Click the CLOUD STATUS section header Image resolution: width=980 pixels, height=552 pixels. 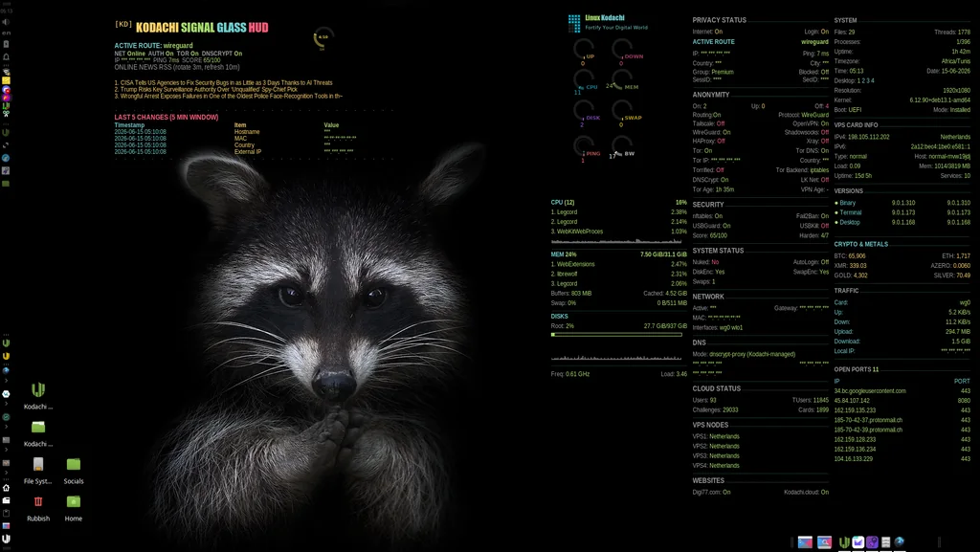pyautogui.click(x=716, y=388)
